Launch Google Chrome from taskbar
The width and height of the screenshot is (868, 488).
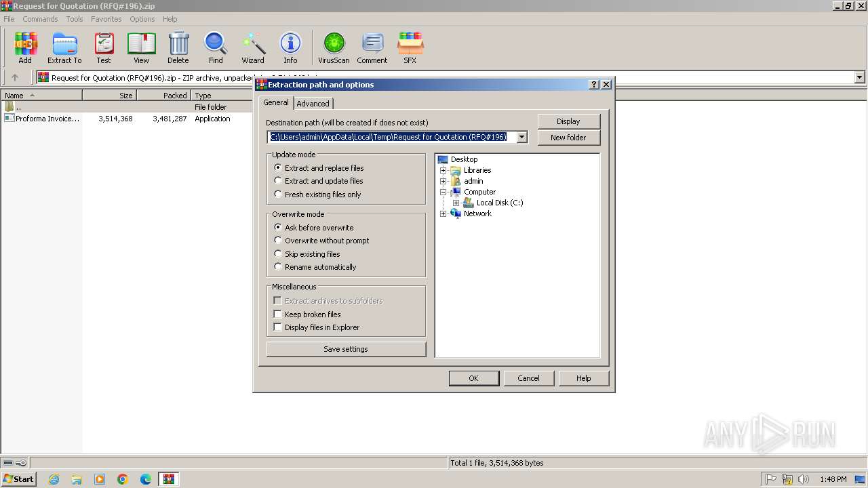coord(123,479)
